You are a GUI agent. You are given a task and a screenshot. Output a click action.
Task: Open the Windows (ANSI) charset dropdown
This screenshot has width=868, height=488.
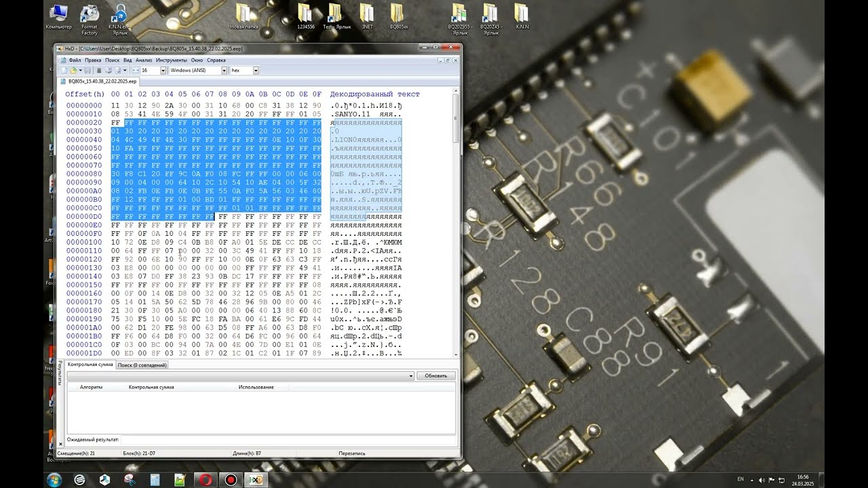(224, 70)
